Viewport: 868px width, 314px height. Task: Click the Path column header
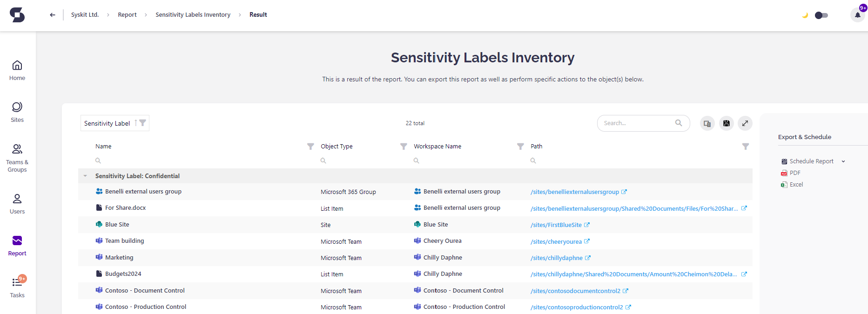[536, 146]
